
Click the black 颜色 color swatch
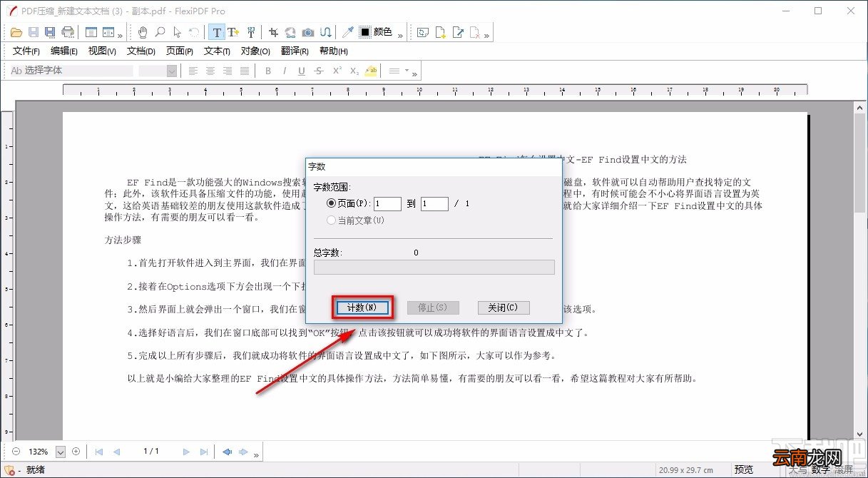pyautogui.click(x=365, y=32)
